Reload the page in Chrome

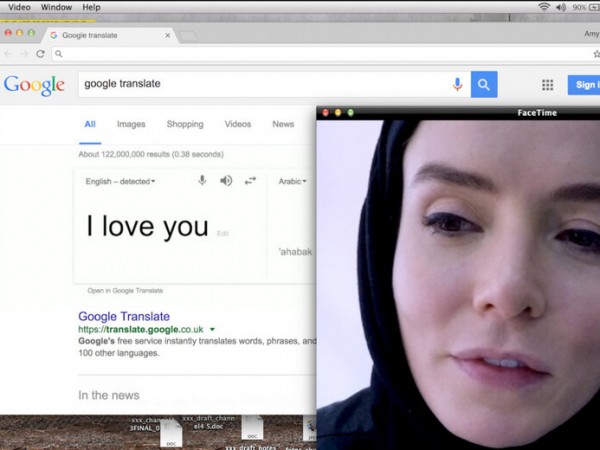(x=40, y=54)
